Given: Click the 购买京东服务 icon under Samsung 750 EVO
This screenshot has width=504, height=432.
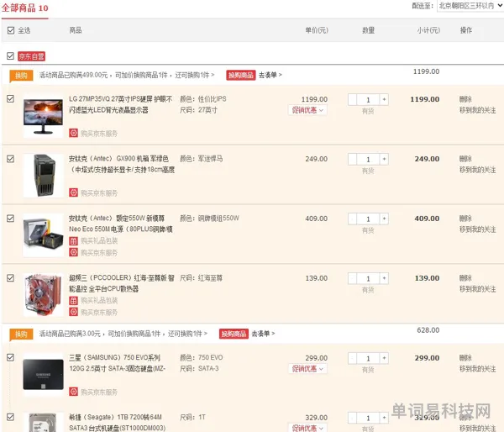Looking at the screenshot, I should point(74,392).
